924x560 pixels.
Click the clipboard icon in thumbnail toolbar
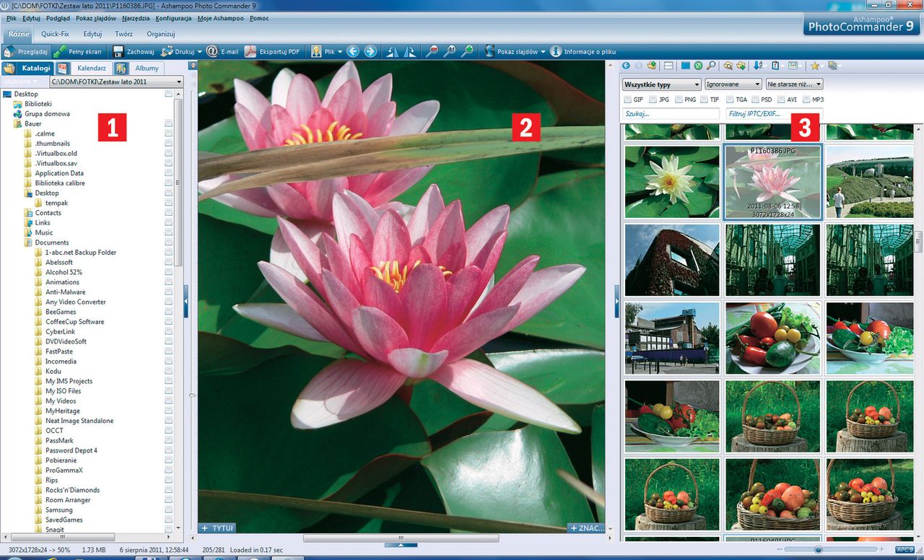[775, 66]
